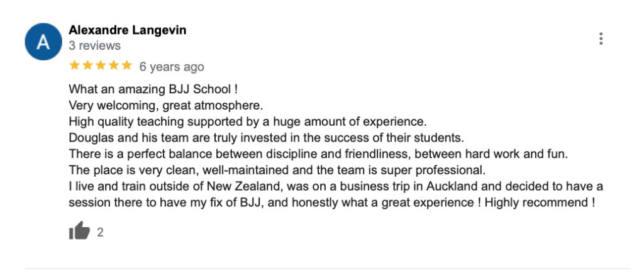The width and height of the screenshot is (644, 275).
Task: Click the fifth gold star in the rating
Action: click(x=127, y=65)
